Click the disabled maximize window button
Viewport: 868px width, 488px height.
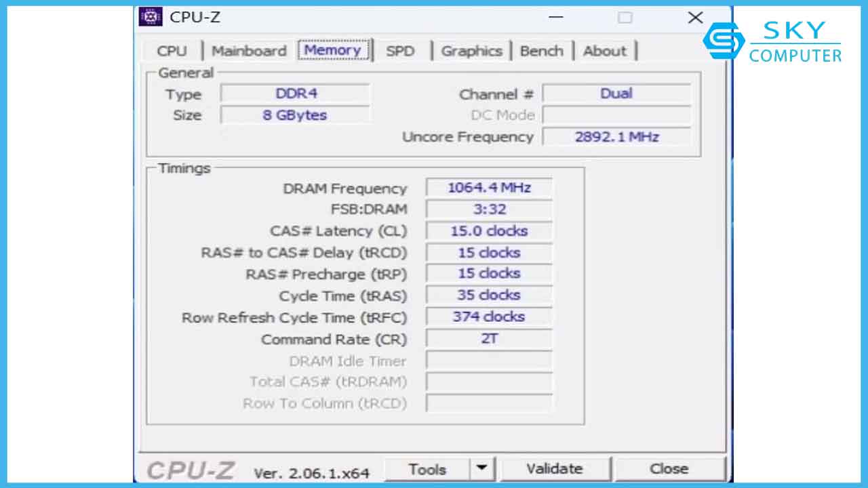(x=625, y=18)
